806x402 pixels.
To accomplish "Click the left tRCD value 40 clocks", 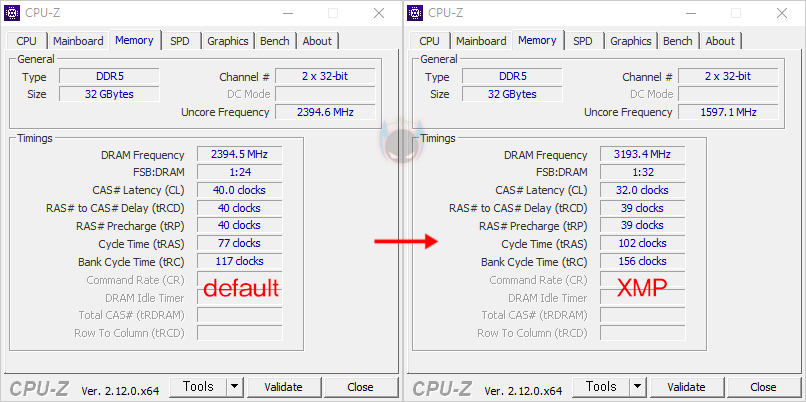I will (x=240, y=208).
